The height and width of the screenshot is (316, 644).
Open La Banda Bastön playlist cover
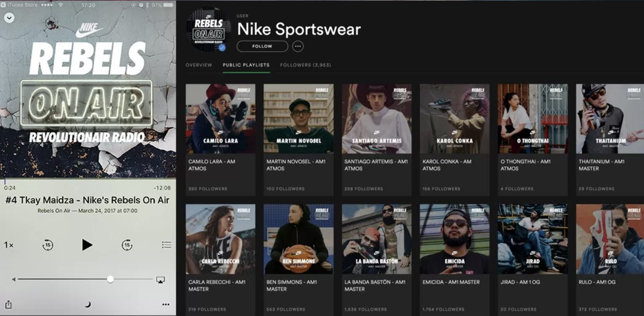pos(377,239)
